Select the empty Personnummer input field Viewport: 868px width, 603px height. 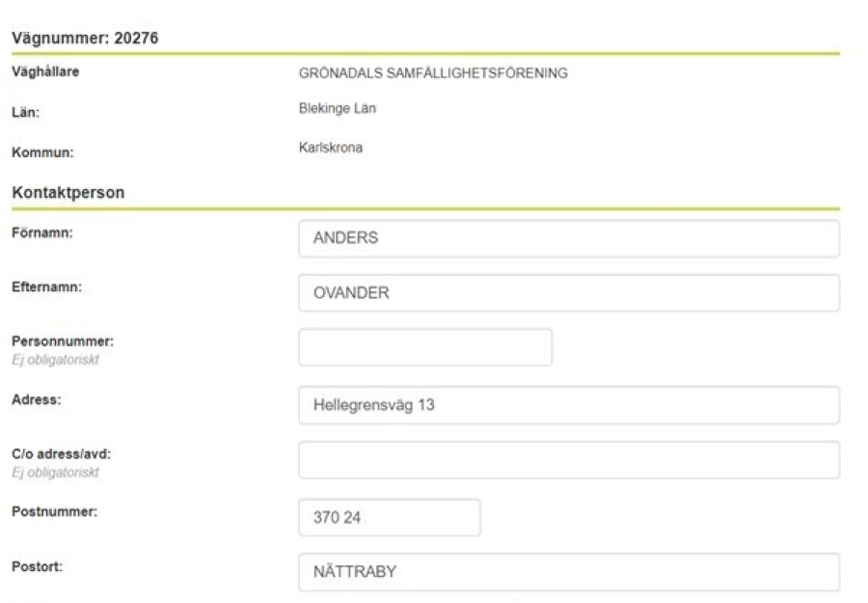(x=425, y=347)
